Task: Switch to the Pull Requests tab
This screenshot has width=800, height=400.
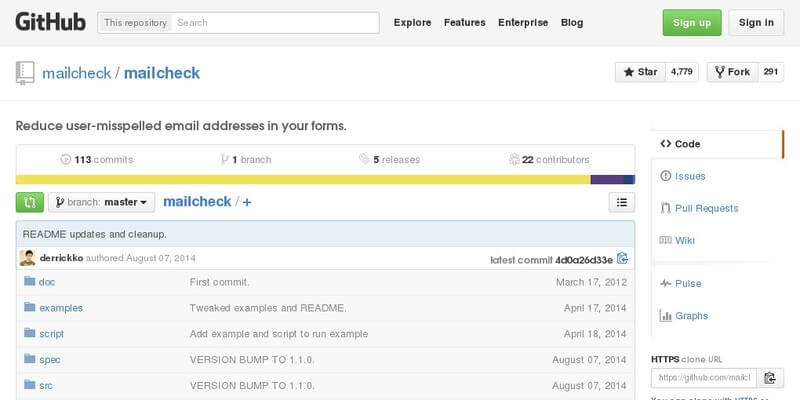Action: (x=706, y=208)
